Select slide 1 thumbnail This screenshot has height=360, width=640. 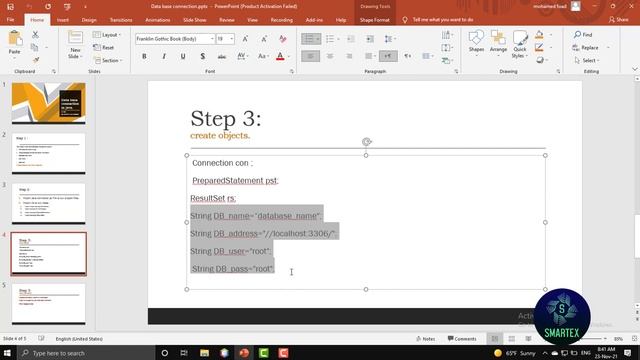coord(49,103)
